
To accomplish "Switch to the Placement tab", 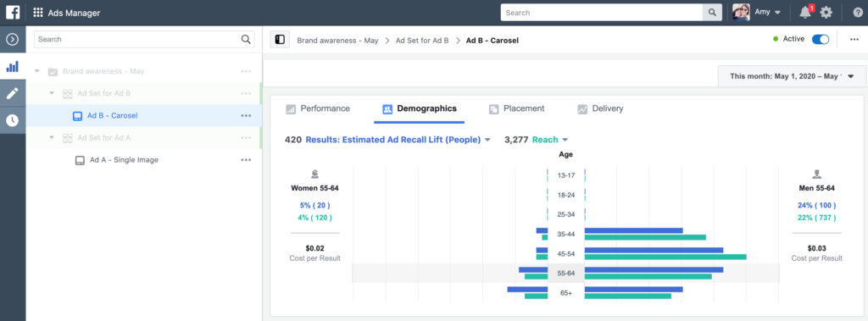I will tap(517, 109).
